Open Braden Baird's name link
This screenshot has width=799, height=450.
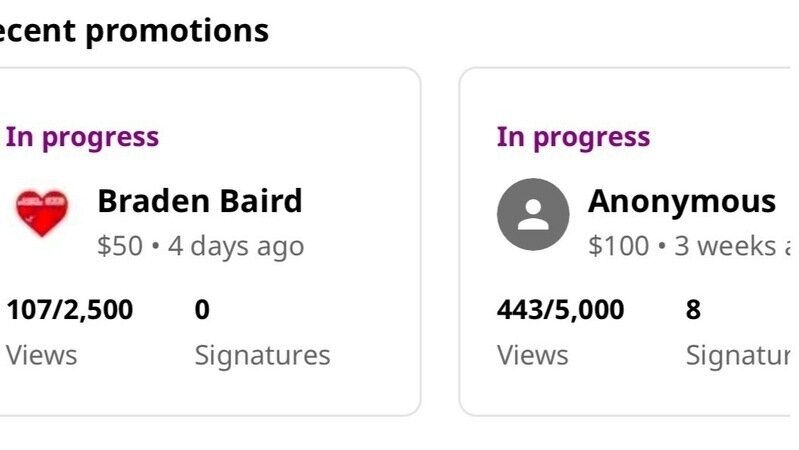pyautogui.click(x=200, y=201)
